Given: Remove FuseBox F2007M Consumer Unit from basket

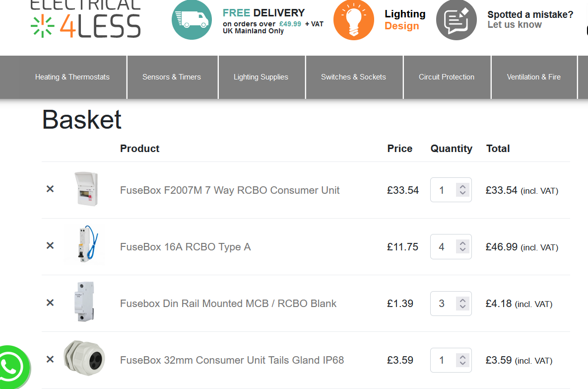Looking at the screenshot, I should (x=50, y=189).
